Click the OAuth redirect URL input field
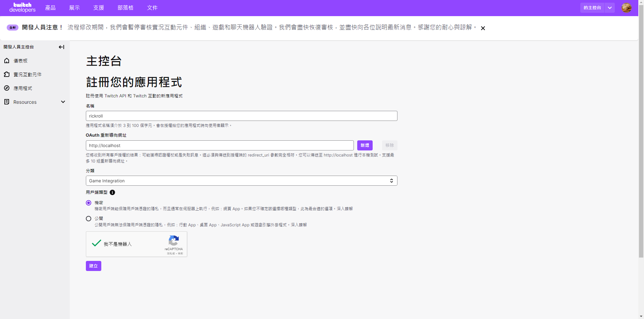This screenshot has height=319, width=644. [x=220, y=145]
